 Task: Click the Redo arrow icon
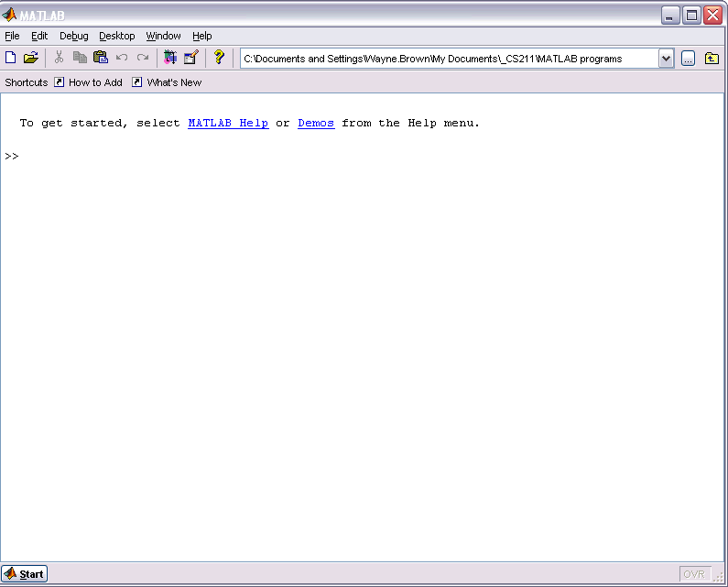pyautogui.click(x=143, y=58)
